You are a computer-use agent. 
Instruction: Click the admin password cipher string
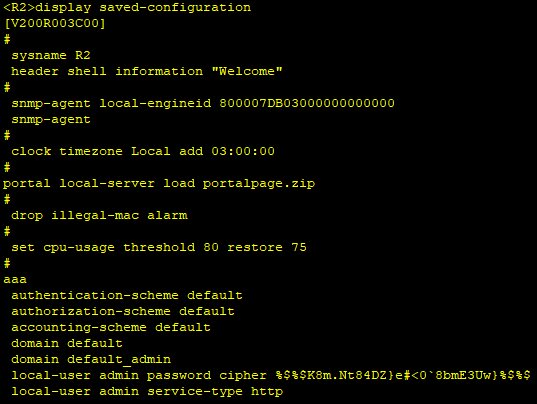pos(403,375)
